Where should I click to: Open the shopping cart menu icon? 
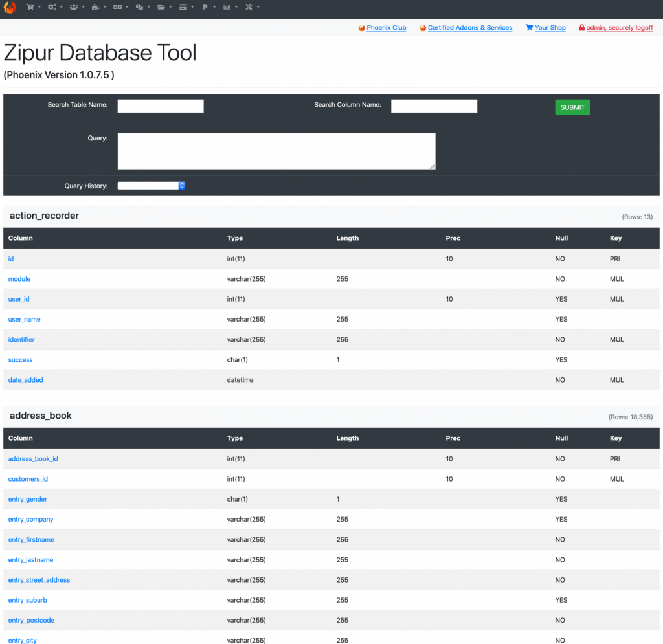(x=30, y=6)
